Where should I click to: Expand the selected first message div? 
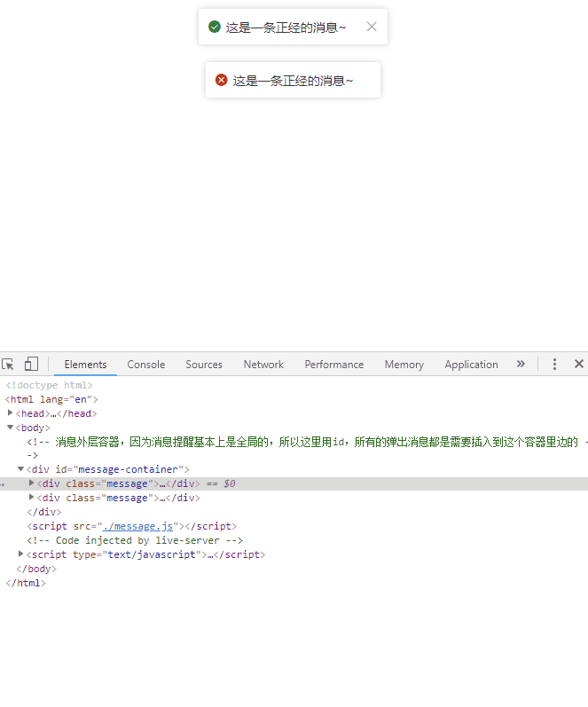tap(31, 483)
